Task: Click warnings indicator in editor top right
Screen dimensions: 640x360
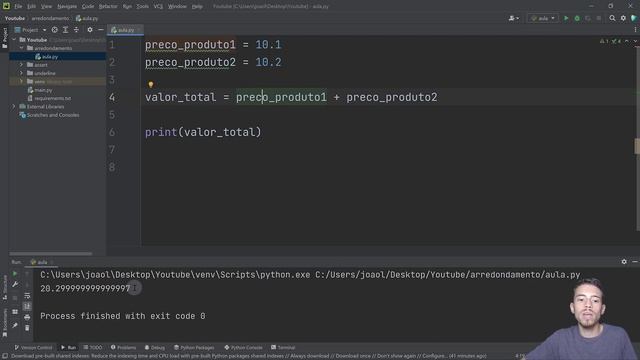Action: [x=610, y=41]
